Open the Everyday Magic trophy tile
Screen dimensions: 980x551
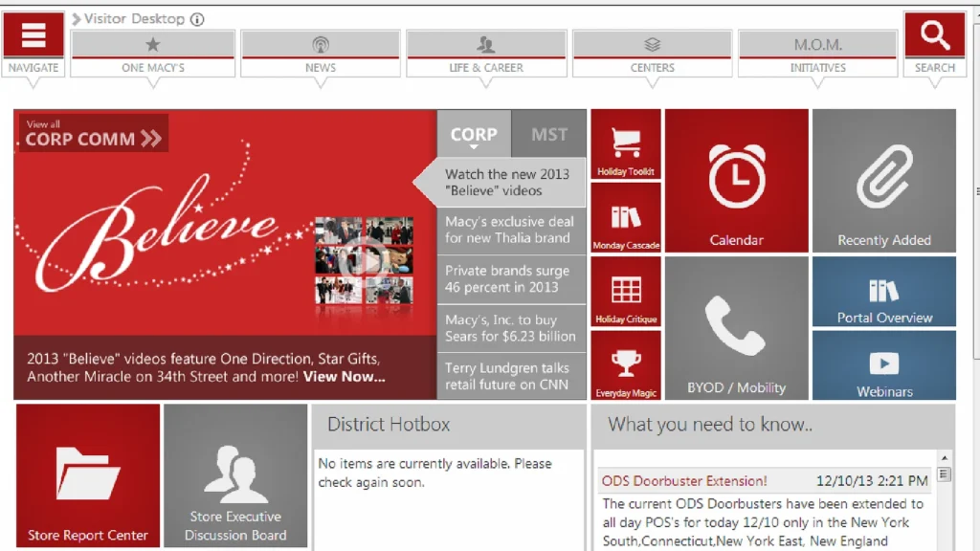pos(626,365)
